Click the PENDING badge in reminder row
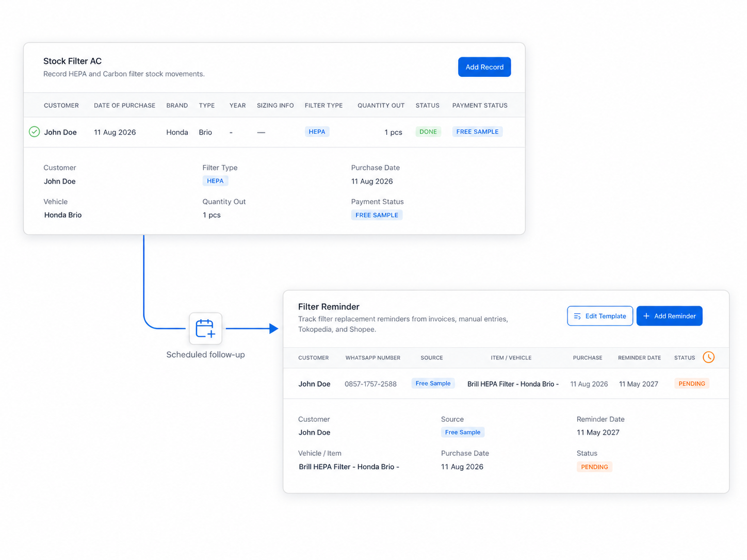747x560 pixels. click(x=692, y=384)
